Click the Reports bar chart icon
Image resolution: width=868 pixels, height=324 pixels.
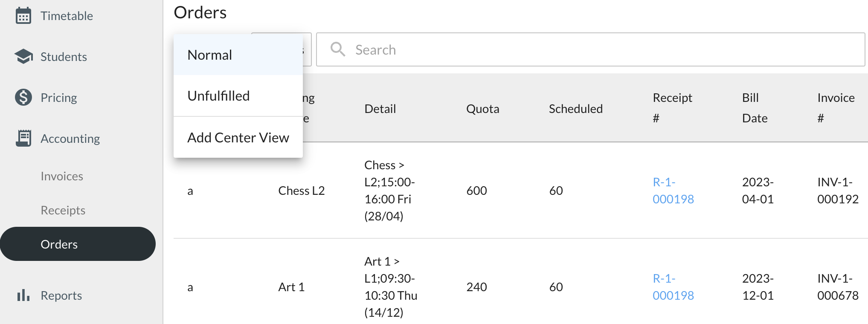tap(23, 295)
